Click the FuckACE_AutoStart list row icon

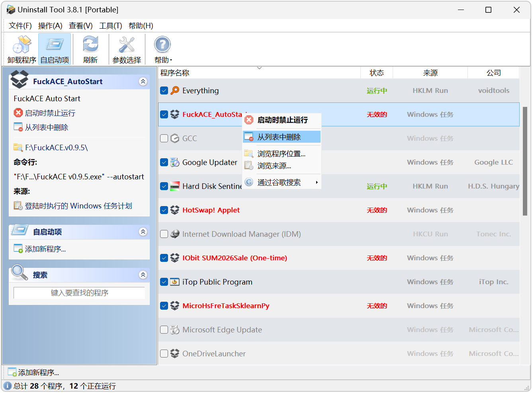[x=175, y=114]
